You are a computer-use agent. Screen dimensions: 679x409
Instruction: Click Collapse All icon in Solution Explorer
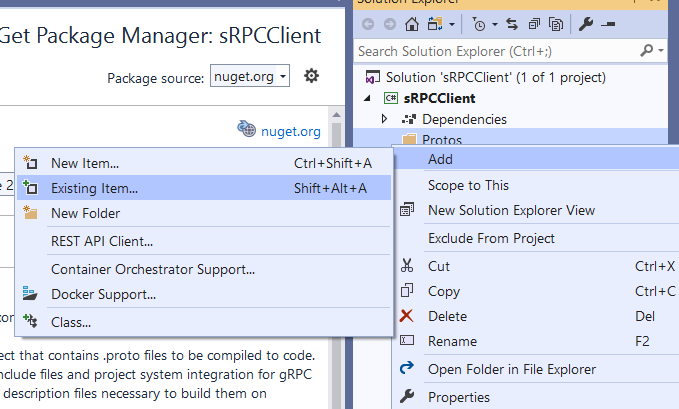point(534,24)
